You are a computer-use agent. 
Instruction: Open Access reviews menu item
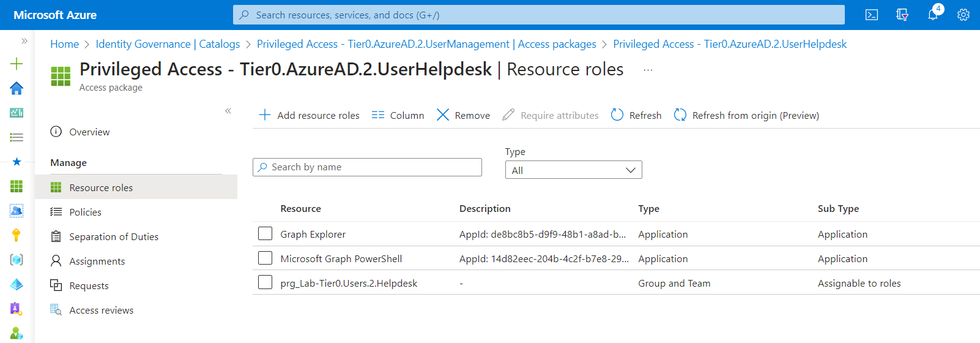point(101,310)
